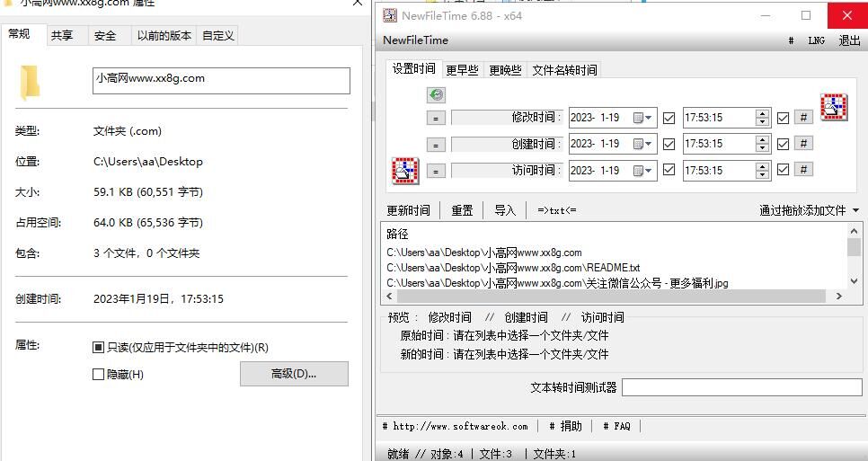Uncheck the 修改时间 date checkbox
This screenshot has width=868, height=461.
pyautogui.click(x=669, y=118)
